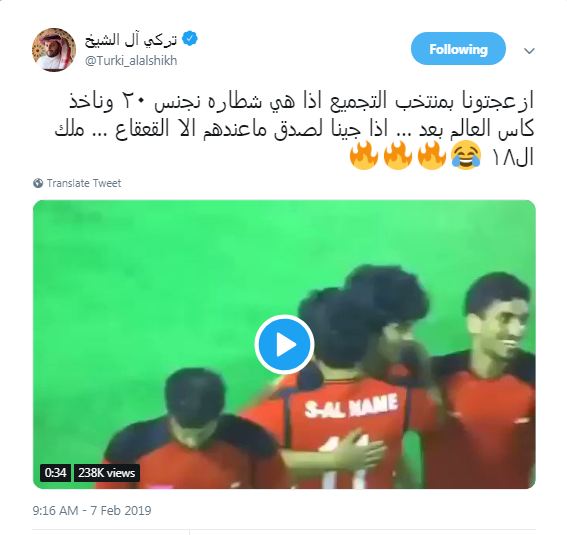The image size is (567, 535).
Task: Click Translate Tweet
Action: (84, 183)
